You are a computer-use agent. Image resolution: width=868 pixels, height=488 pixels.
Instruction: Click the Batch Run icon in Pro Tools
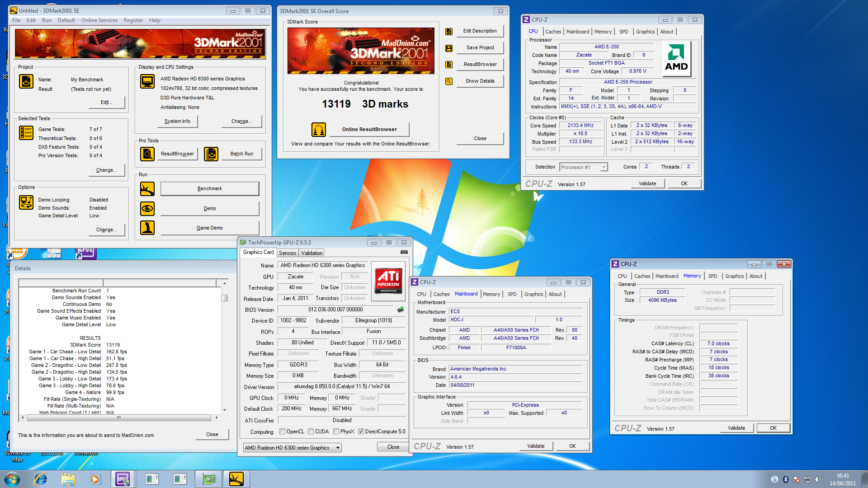click(x=211, y=154)
